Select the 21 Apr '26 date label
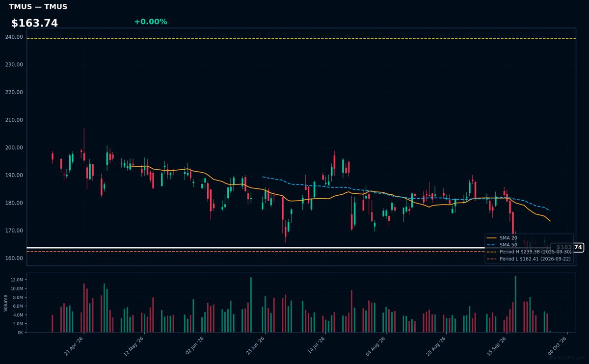 (x=74, y=346)
